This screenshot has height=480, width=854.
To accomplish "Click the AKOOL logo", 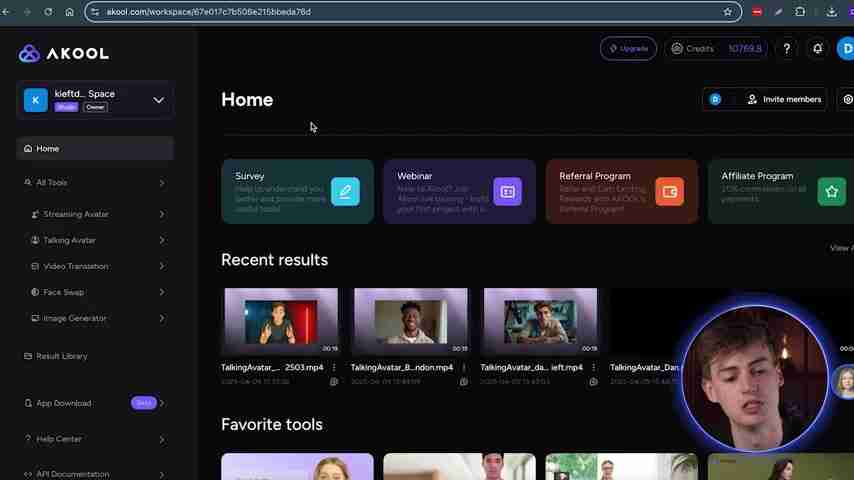I will coord(64,53).
